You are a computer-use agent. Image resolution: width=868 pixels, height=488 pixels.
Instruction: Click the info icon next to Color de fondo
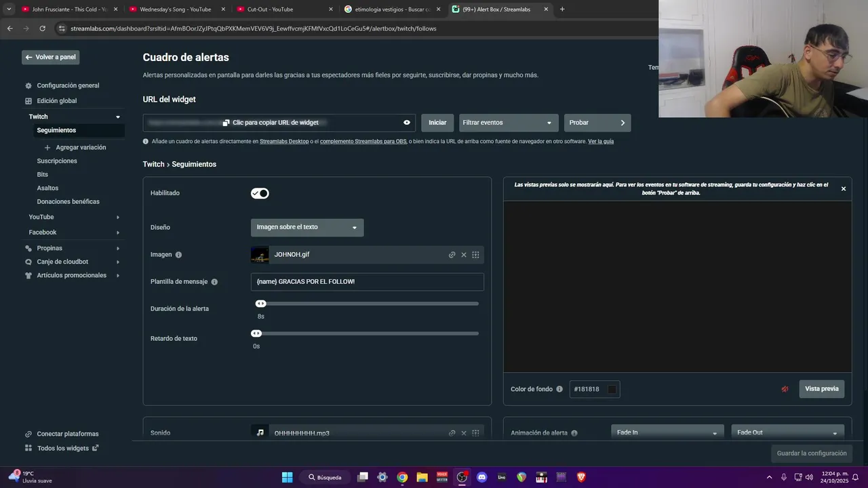[559, 389]
